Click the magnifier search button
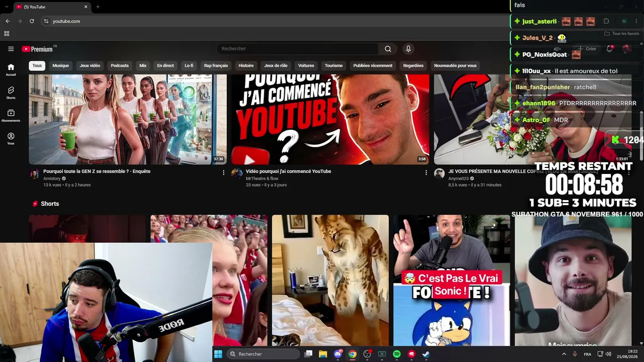 388,49
